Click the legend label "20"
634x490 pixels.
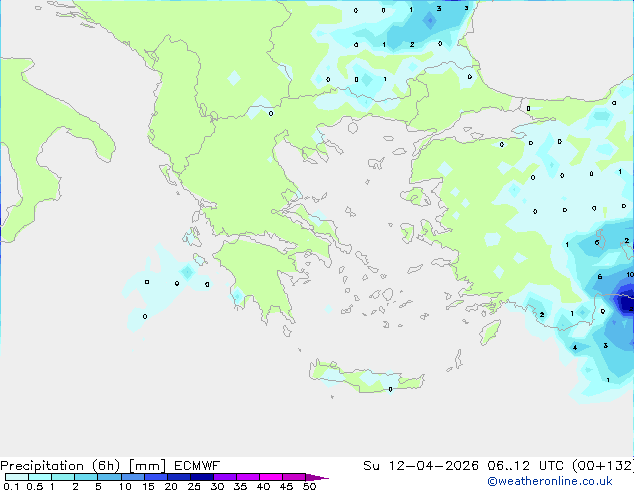(x=171, y=486)
